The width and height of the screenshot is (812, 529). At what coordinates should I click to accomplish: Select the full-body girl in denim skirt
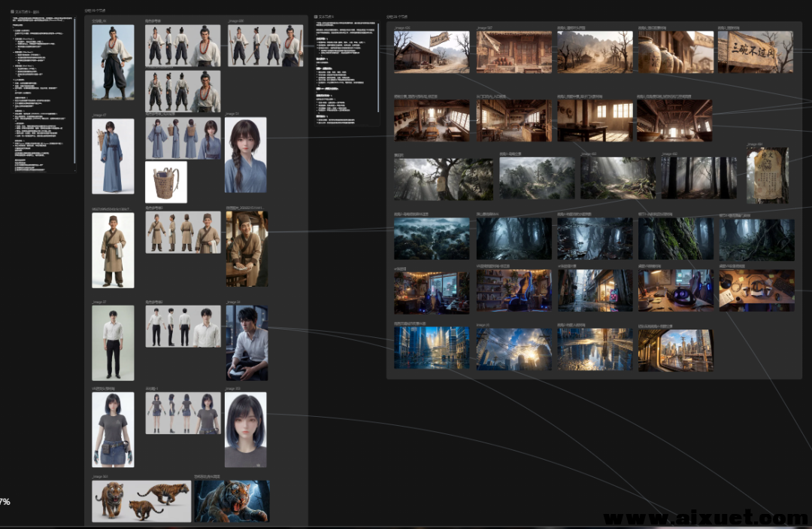pyautogui.click(x=113, y=430)
